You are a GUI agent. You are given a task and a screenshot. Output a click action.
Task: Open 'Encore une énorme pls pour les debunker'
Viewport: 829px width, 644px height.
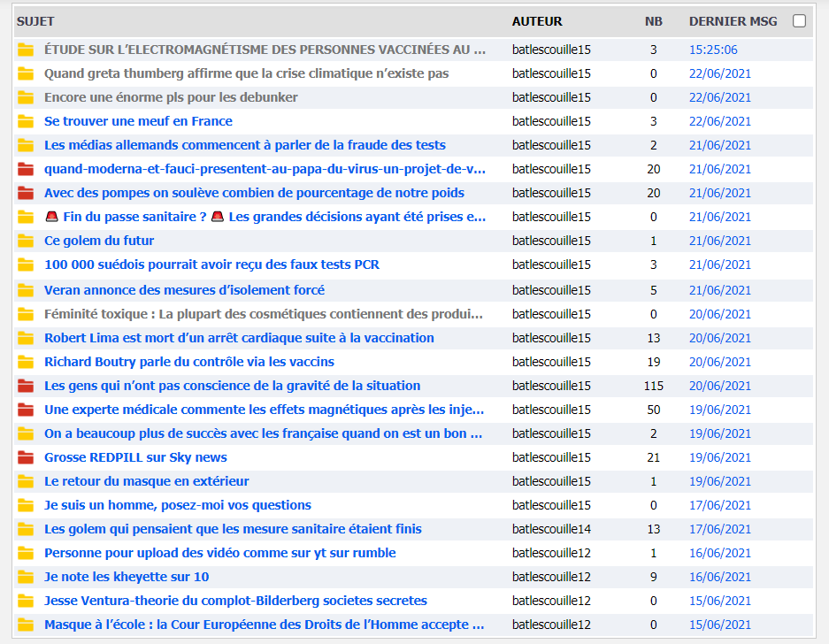coord(171,97)
